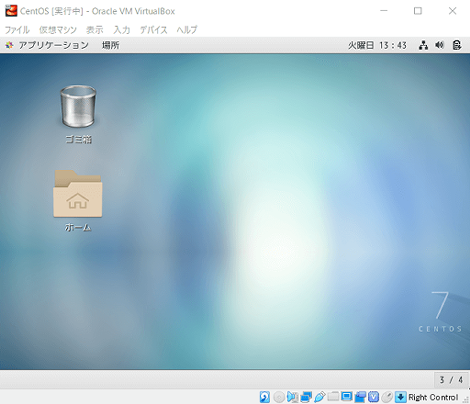Image resolution: width=470 pixels, height=404 pixels.
Task: Select the ゴミ箱 trash desktop icon
Action: coord(78,114)
